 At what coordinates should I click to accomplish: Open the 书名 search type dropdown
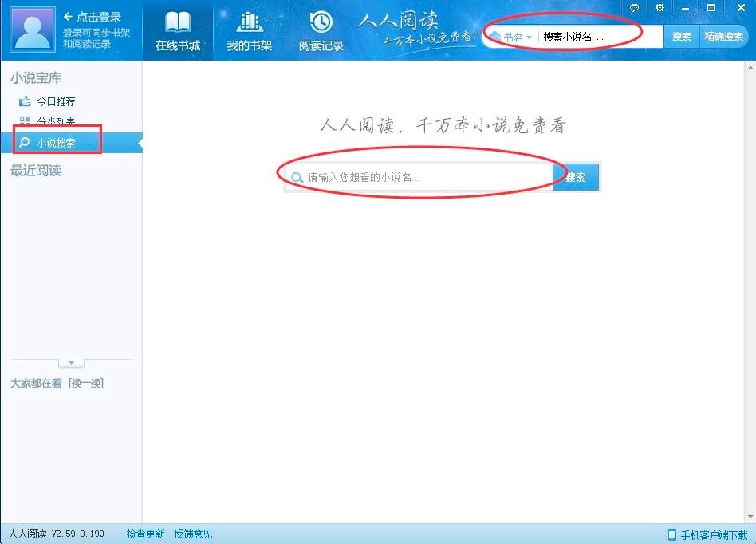tap(518, 37)
